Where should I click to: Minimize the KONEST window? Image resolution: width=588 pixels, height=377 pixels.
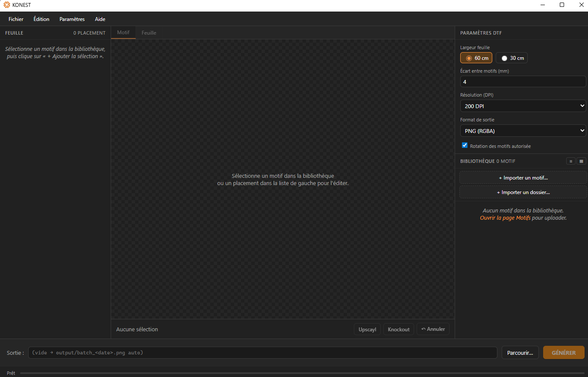(x=543, y=5)
